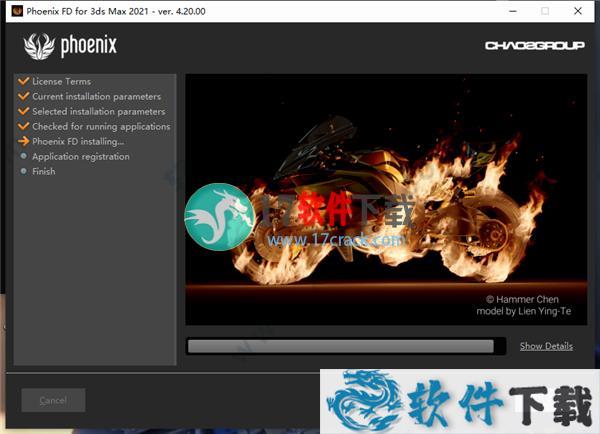
Task: Click the Cancel button
Action: (x=53, y=400)
